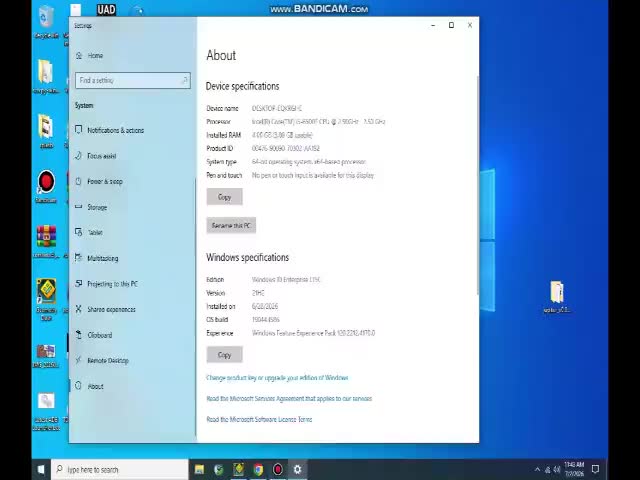This screenshot has height=480, width=640.
Task: Click the Clipboard icon in sidebar
Action: coord(79,335)
